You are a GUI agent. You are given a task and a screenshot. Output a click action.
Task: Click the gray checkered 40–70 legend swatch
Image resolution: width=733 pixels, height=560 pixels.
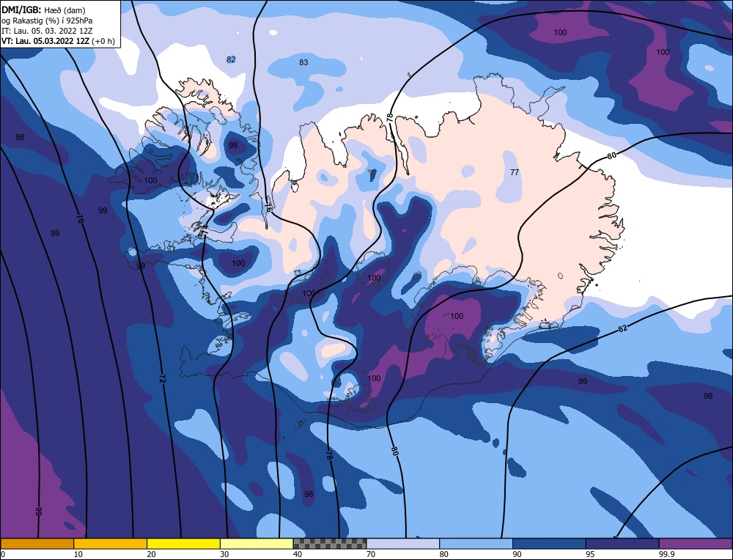tap(330, 543)
